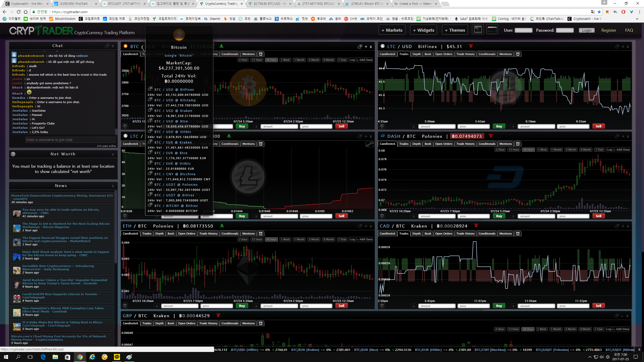Open + Add Data in DASH/BTC chart
644x362 pixels.
(x=622, y=150)
